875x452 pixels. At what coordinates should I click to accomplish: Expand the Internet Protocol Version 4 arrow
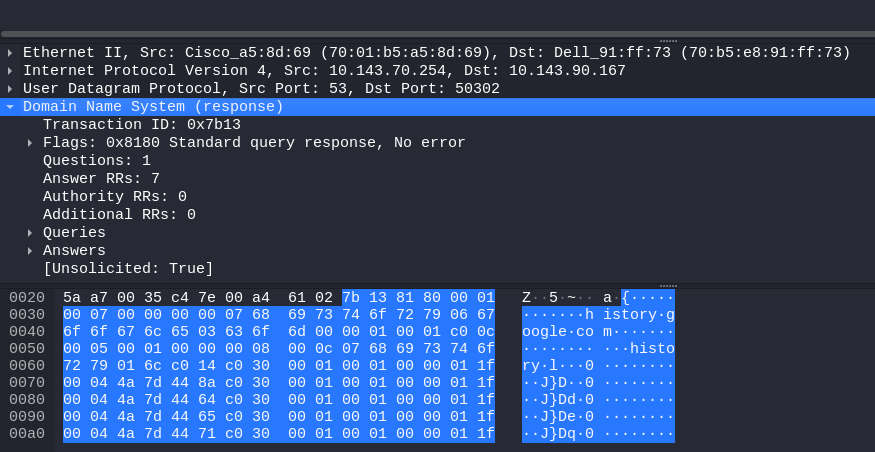10,71
